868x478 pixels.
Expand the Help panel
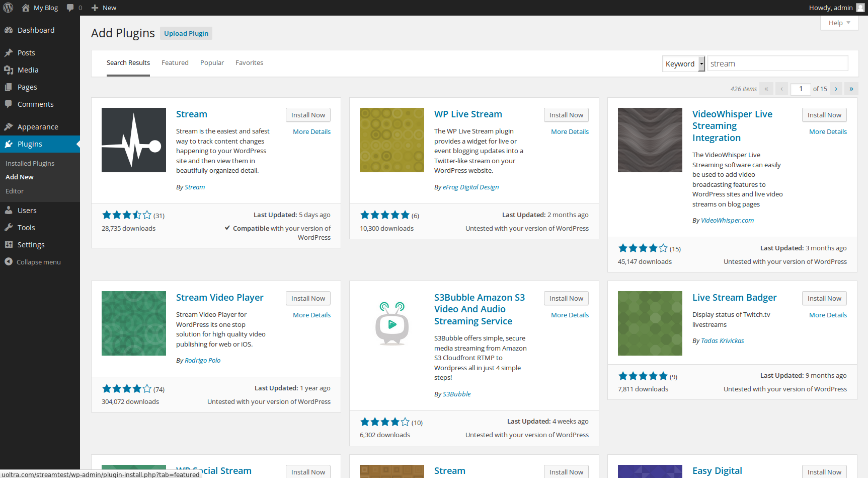(x=839, y=23)
